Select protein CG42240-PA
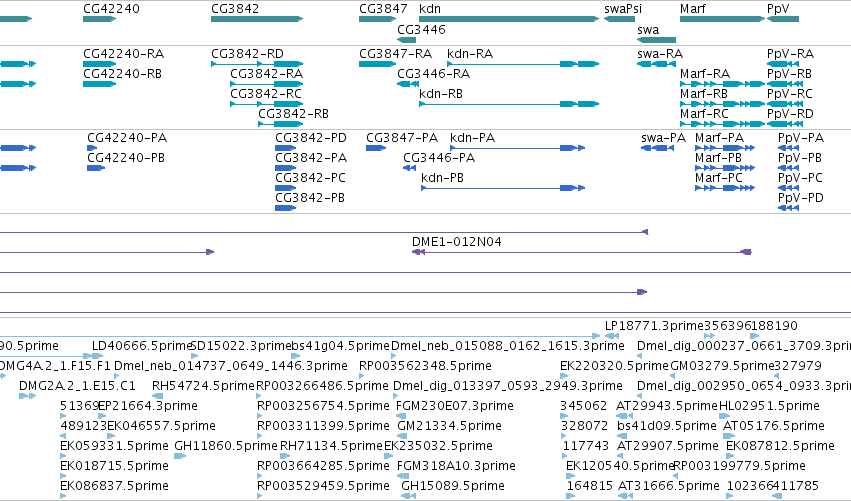 [92, 148]
